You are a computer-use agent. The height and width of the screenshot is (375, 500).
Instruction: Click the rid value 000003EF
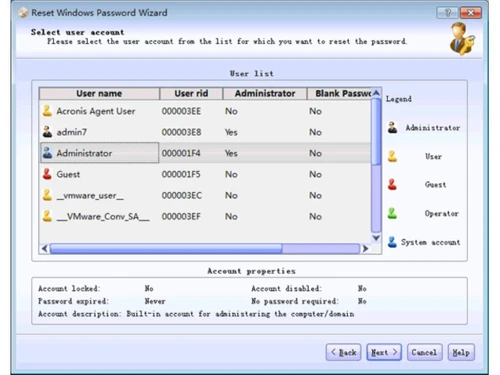(181, 216)
